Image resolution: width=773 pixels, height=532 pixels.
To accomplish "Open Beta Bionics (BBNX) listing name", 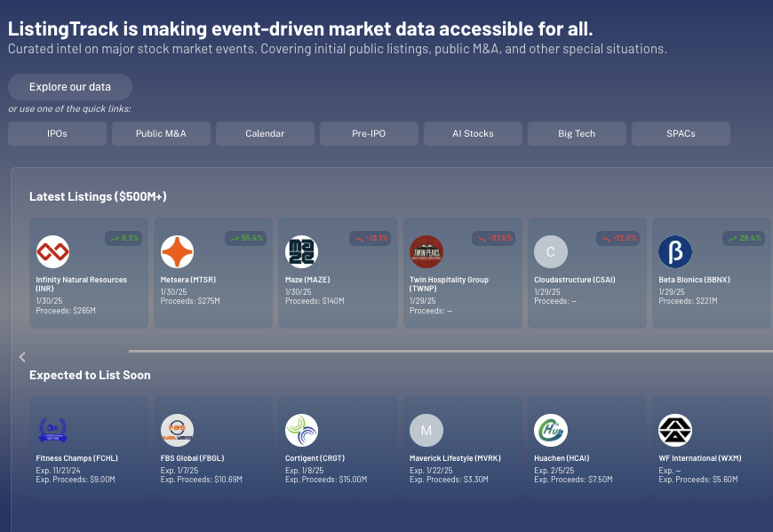I will (695, 280).
